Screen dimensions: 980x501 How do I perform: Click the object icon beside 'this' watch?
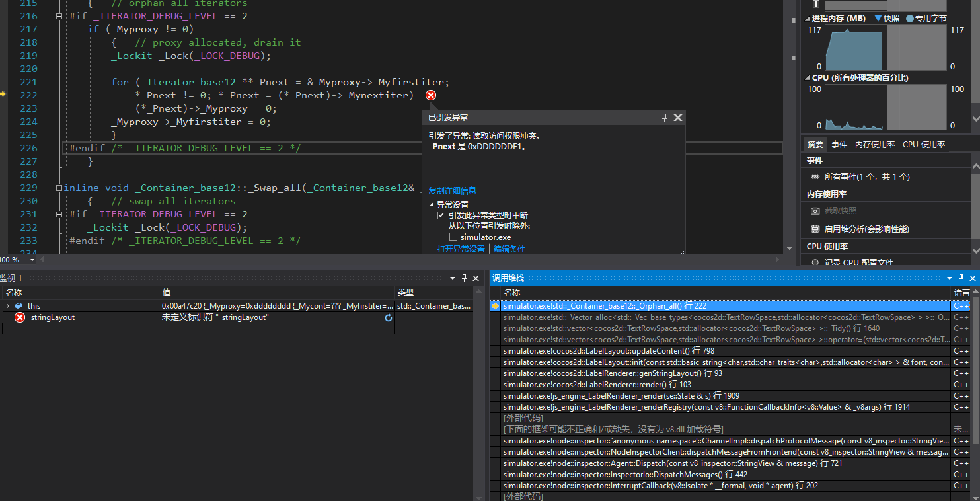pos(18,306)
